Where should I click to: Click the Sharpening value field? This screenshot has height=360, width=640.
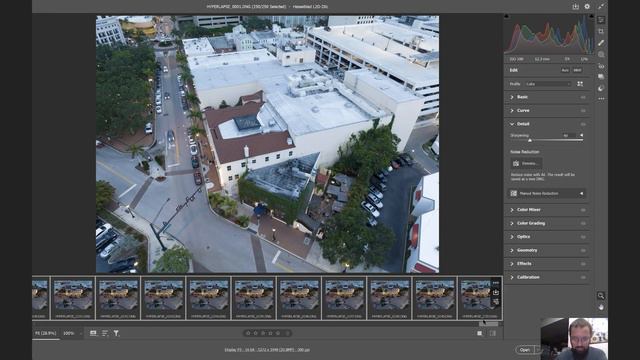click(x=569, y=135)
